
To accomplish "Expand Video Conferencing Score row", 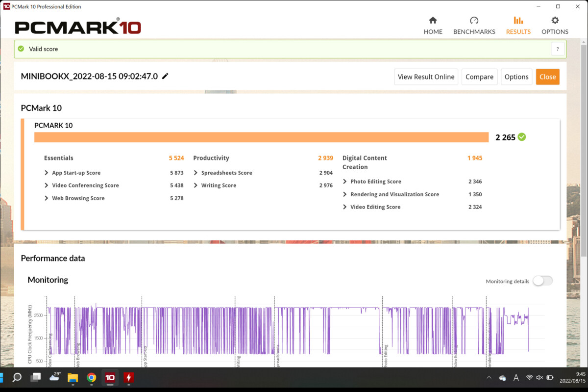I will tap(47, 185).
